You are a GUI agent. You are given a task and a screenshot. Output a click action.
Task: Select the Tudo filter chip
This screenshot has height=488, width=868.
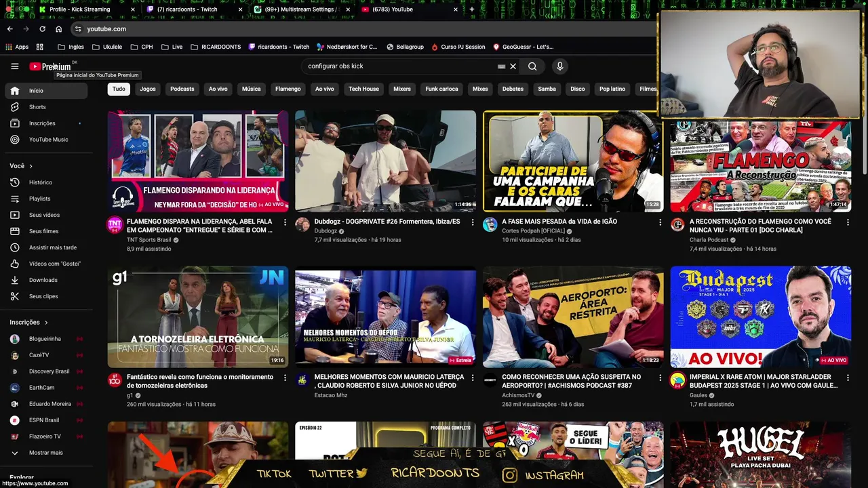click(119, 89)
